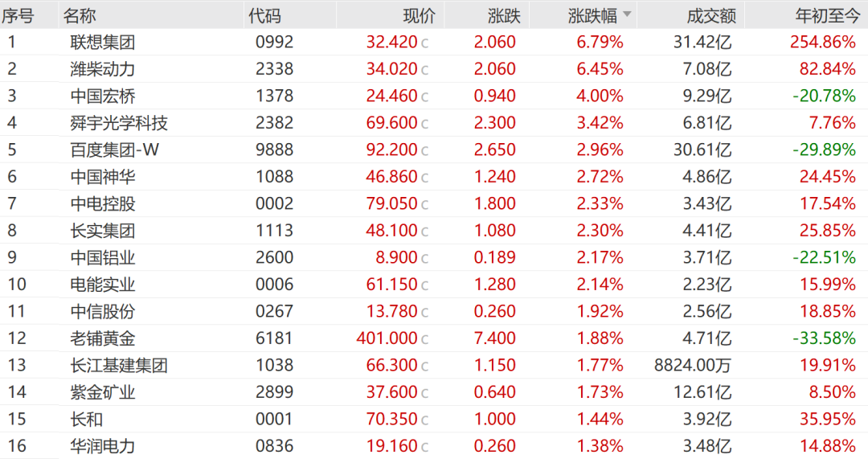868x459 pixels.
Task: Click the 名称 column header
Action: 79,16
